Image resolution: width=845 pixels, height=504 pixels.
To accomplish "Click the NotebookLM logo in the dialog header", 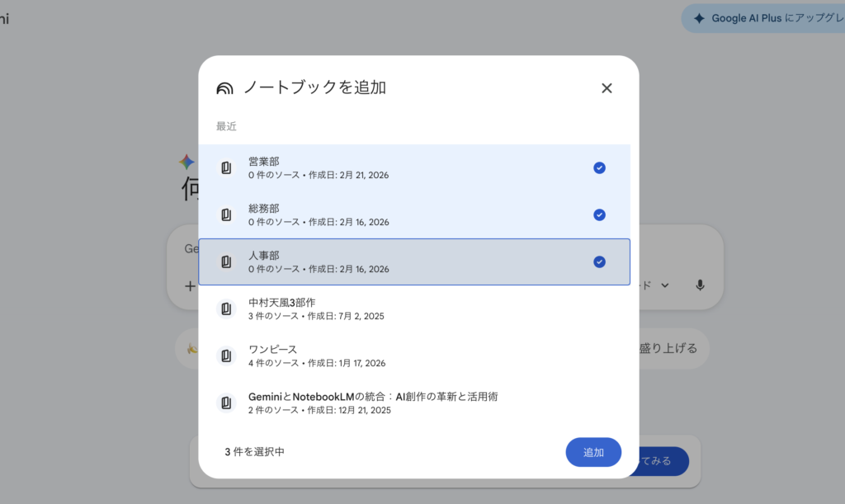I will 224,87.
